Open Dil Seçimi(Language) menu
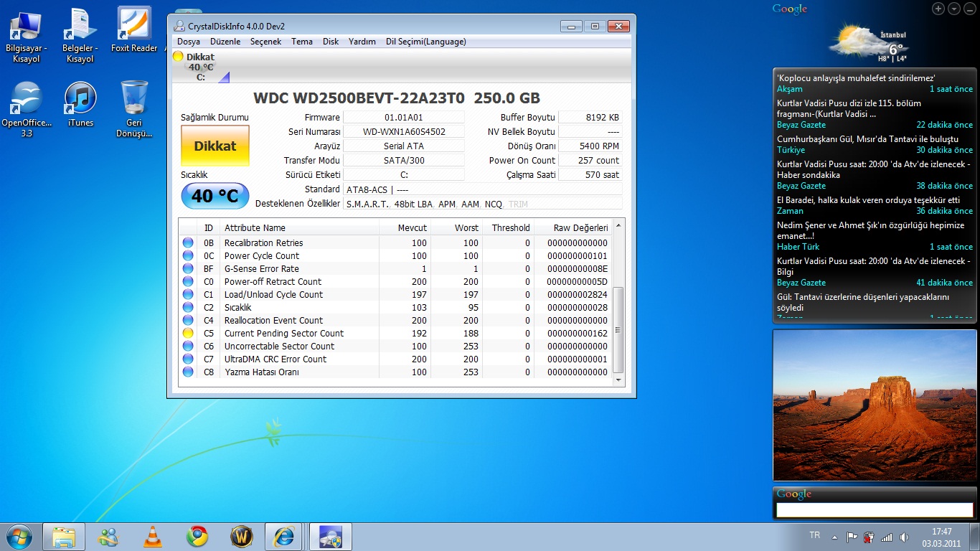Image resolution: width=980 pixels, height=551 pixels. pos(426,42)
